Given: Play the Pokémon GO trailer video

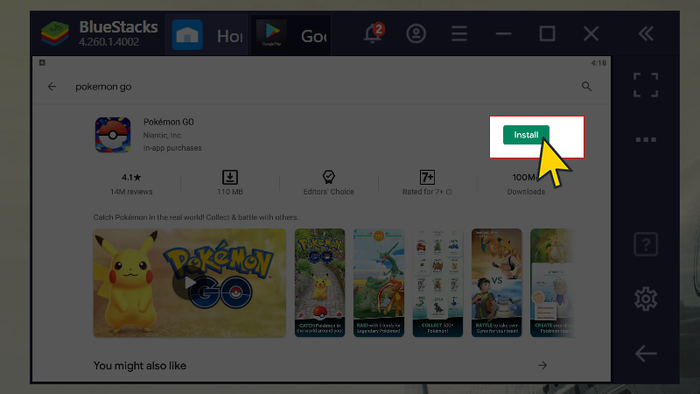Looking at the screenshot, I should (189, 283).
